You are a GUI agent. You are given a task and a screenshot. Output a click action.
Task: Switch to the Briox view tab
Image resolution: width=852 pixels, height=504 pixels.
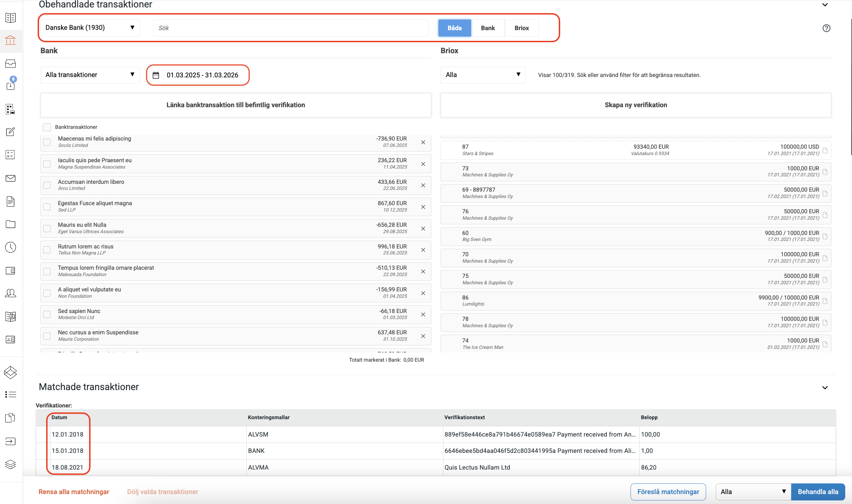(521, 28)
